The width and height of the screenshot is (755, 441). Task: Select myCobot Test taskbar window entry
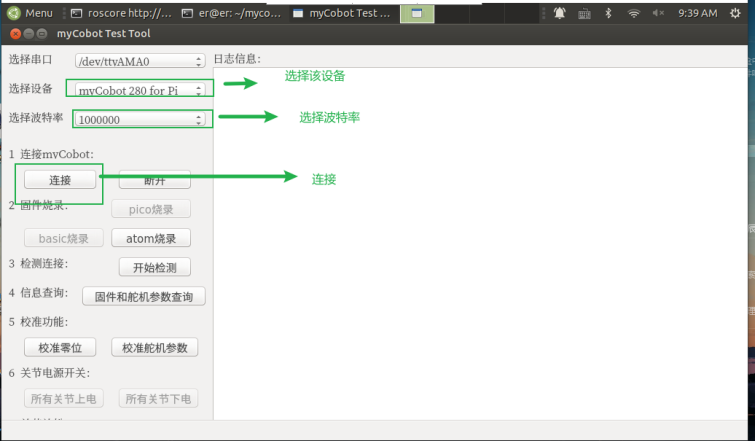342,13
